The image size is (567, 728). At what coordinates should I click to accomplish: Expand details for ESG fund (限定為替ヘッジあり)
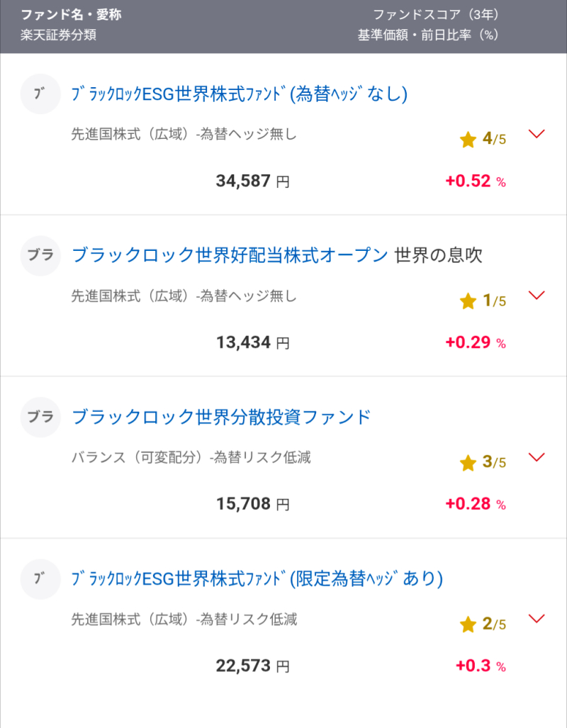point(537,618)
